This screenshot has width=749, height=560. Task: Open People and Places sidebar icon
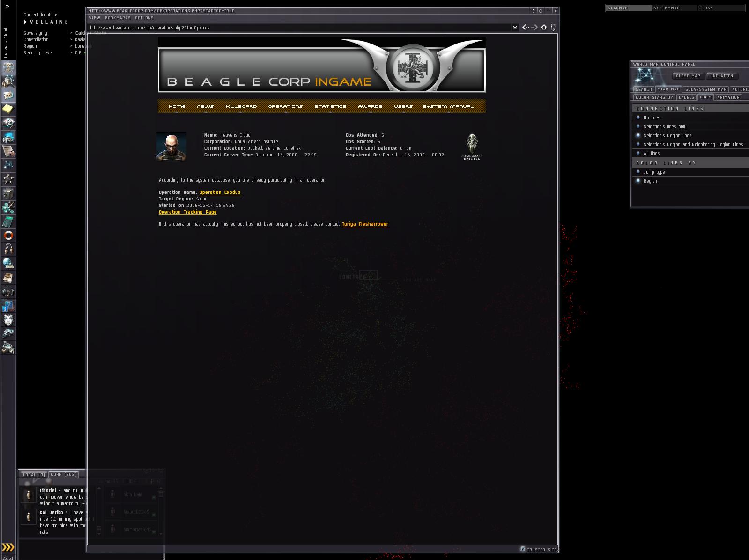[x=8, y=81]
